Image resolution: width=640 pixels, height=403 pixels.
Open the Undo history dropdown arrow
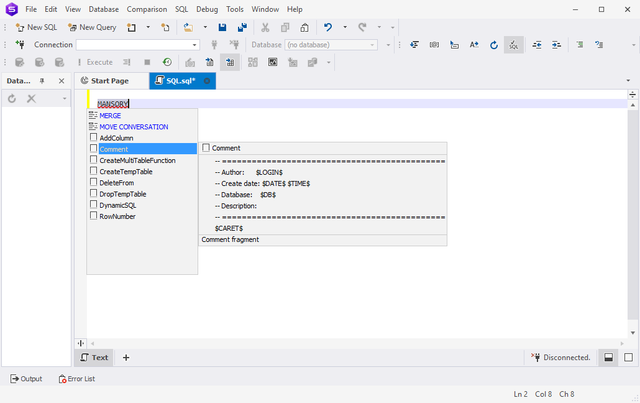point(345,27)
